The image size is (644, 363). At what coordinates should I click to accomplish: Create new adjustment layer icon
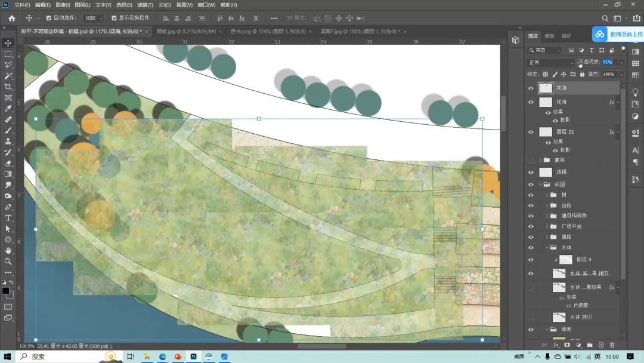(x=578, y=345)
